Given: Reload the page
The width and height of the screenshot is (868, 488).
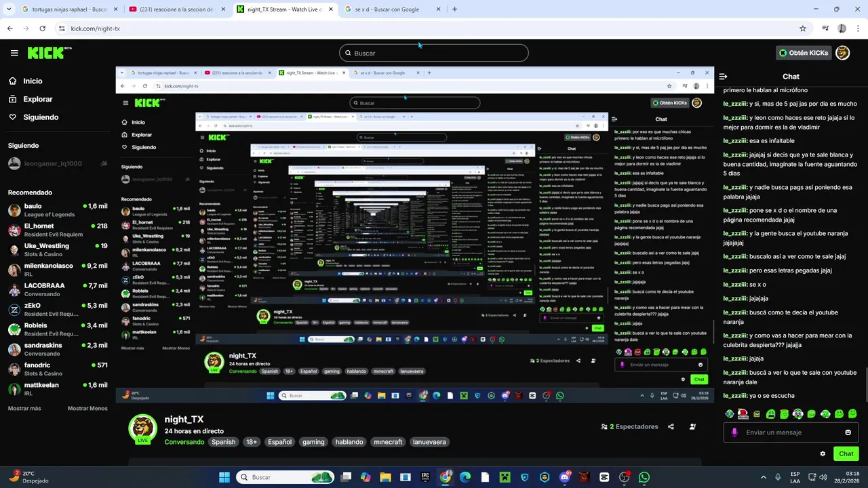Looking at the screenshot, I should click(x=42, y=28).
